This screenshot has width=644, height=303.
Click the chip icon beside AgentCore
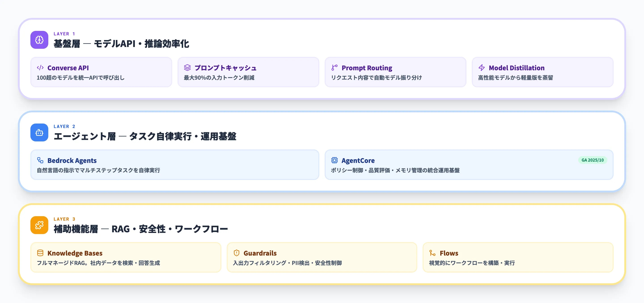click(x=334, y=160)
